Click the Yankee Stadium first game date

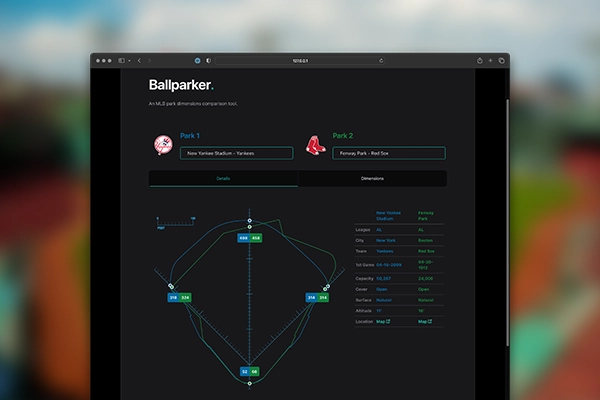[389, 265]
